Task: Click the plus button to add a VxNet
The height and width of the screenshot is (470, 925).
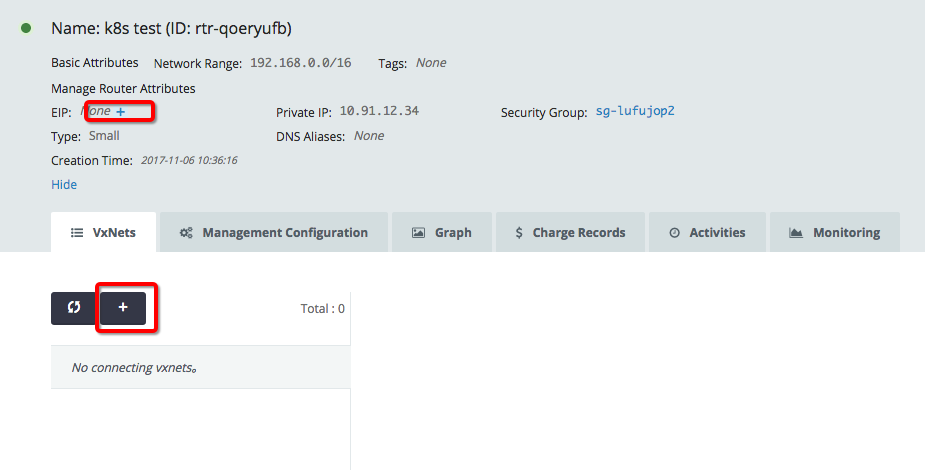Action: (123, 308)
